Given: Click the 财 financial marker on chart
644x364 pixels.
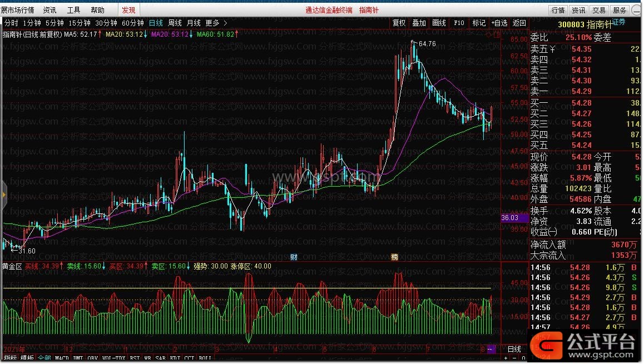Looking at the screenshot, I should 294,257.
